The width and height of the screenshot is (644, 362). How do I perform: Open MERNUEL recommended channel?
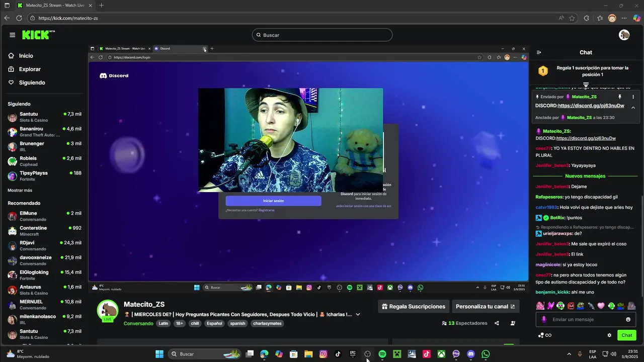click(x=45, y=305)
